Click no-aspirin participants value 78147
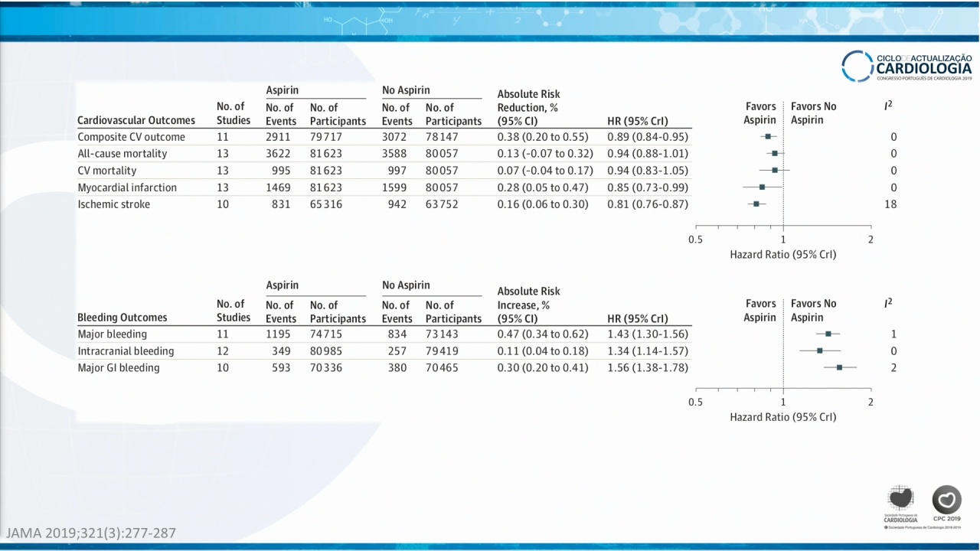Screen dimensions: 980x551 442,137
